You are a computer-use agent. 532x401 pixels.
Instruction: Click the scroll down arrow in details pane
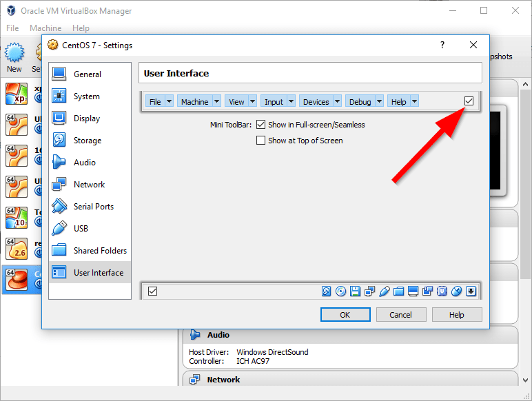(x=525, y=380)
